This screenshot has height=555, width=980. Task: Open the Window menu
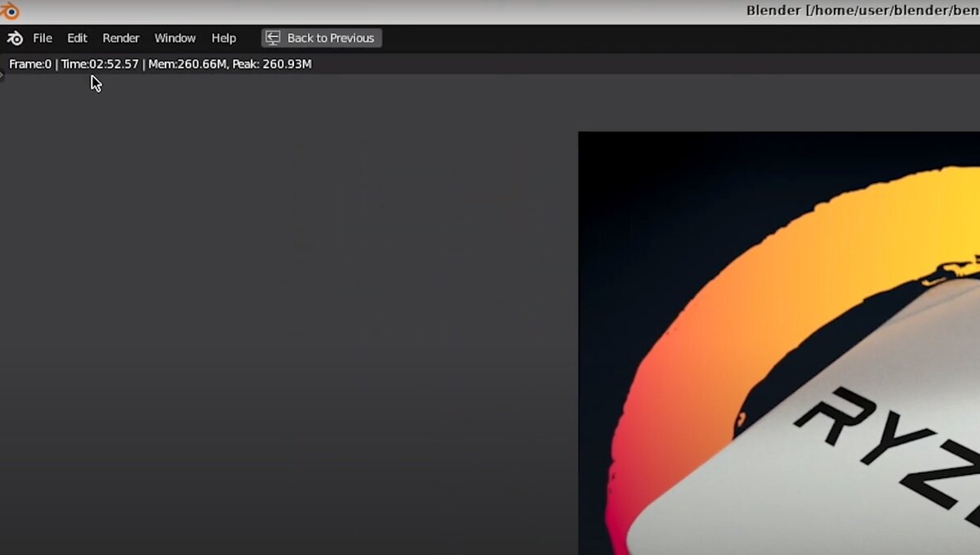(175, 38)
